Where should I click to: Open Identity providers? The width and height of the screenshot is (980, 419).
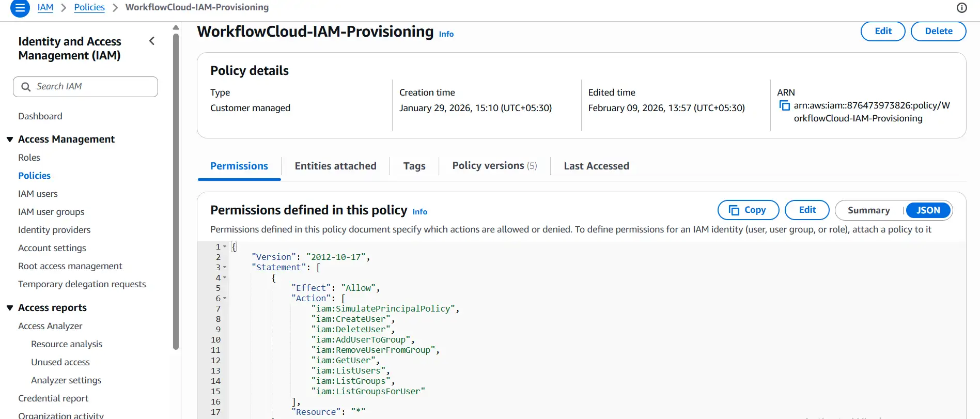coord(54,230)
